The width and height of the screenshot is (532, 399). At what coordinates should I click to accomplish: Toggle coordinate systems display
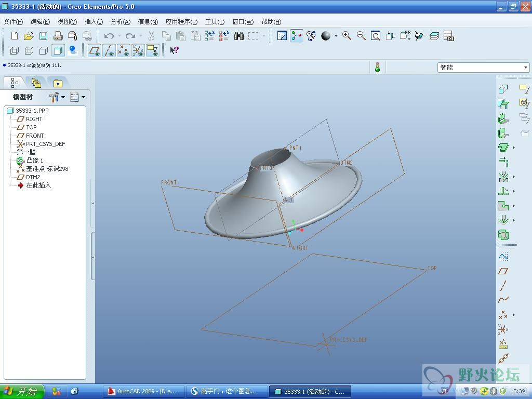tap(138, 50)
